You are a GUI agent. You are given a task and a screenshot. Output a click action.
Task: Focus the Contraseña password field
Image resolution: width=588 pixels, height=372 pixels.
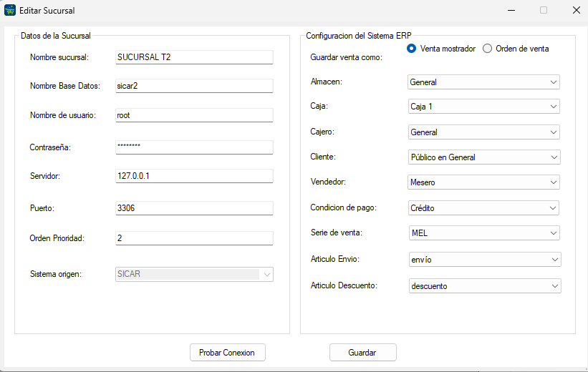click(x=194, y=147)
